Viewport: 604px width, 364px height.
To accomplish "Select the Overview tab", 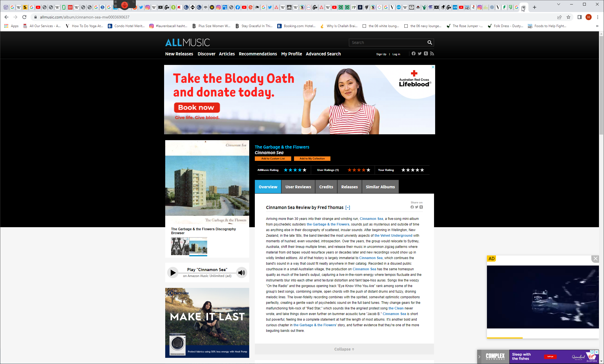I will 268,187.
